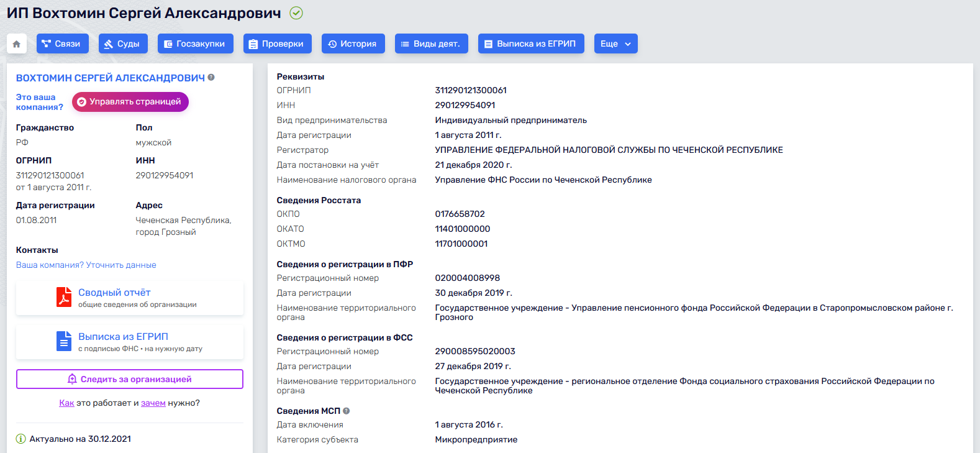Open the 'зачем' link
980x453 pixels.
coord(153,403)
